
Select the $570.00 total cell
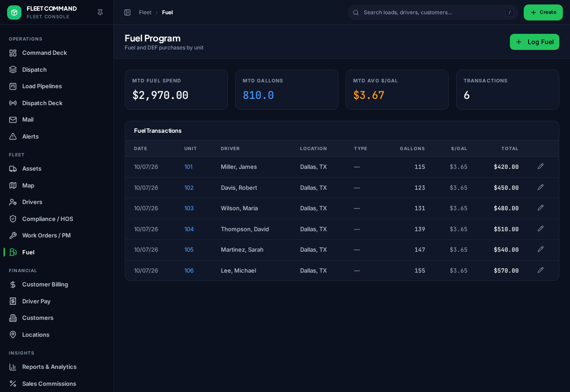506,271
